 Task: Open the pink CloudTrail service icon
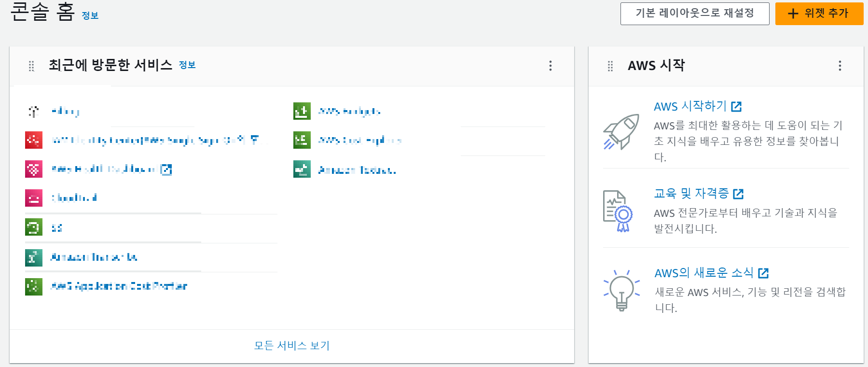pyautogui.click(x=33, y=198)
